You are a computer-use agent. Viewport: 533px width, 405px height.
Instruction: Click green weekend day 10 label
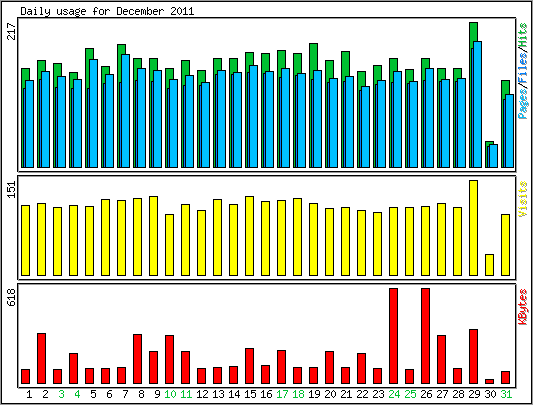pos(170,394)
